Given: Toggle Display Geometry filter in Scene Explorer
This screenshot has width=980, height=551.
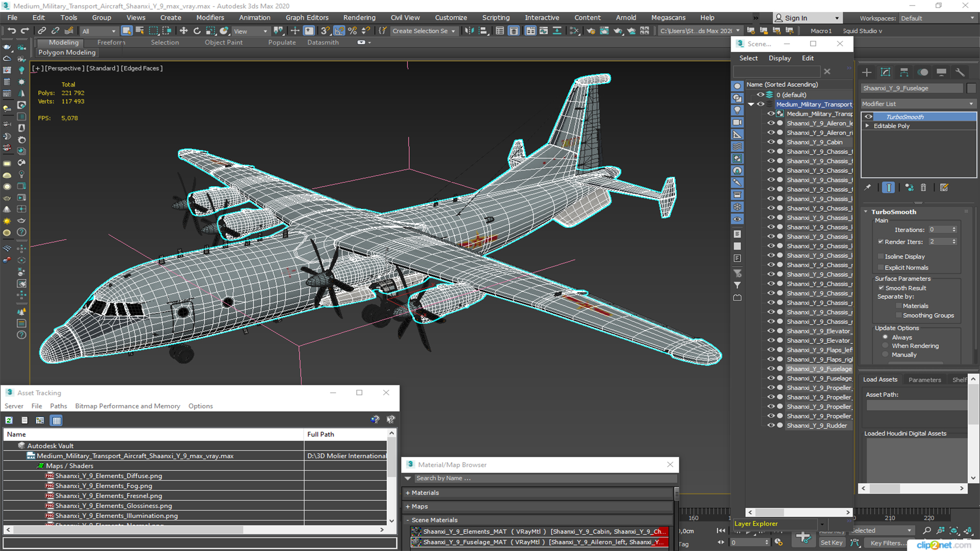Looking at the screenshot, I should coord(738,86).
